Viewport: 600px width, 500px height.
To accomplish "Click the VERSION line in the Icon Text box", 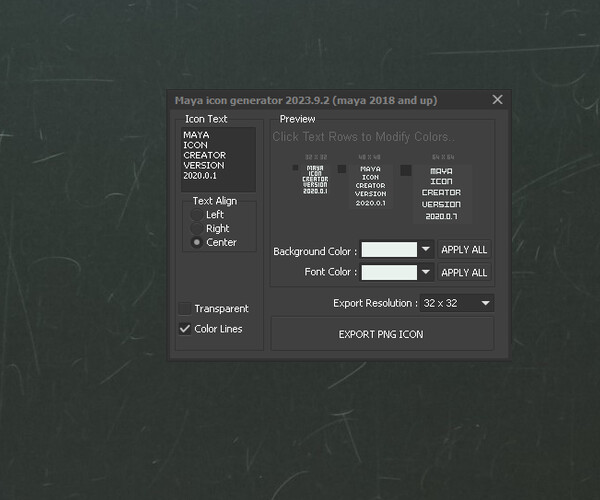I will click(204, 165).
